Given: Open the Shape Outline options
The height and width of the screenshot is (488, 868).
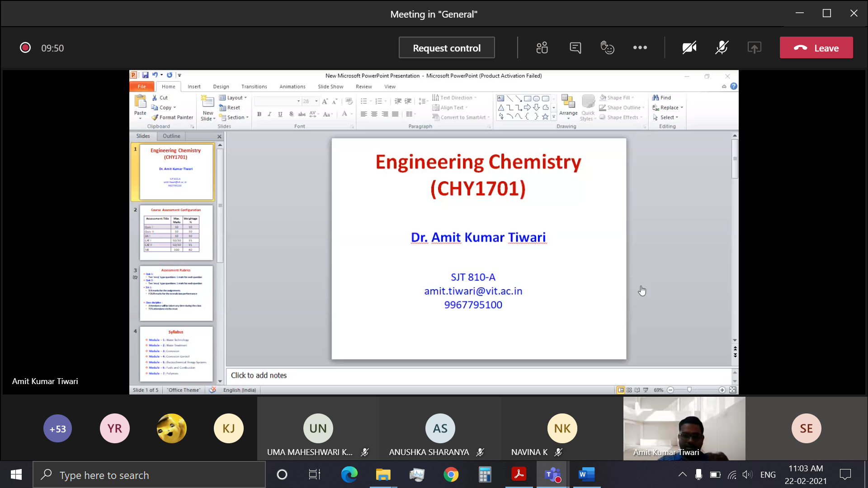Looking at the screenshot, I should click(x=622, y=108).
